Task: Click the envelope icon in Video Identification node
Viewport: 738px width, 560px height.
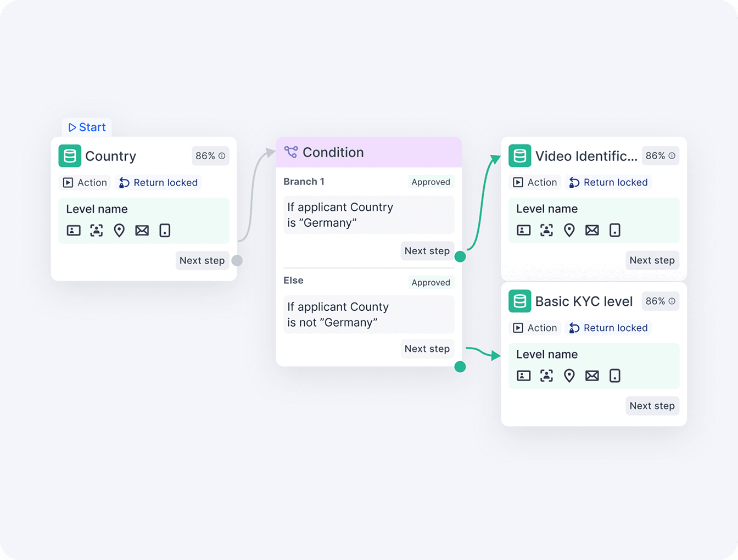Action: [x=592, y=230]
